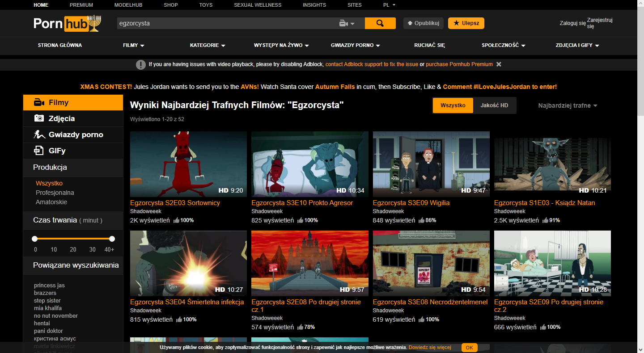The image size is (644, 353).
Task: Expand the WYSTĘPY NA ŻYWO menu
Action: click(282, 45)
